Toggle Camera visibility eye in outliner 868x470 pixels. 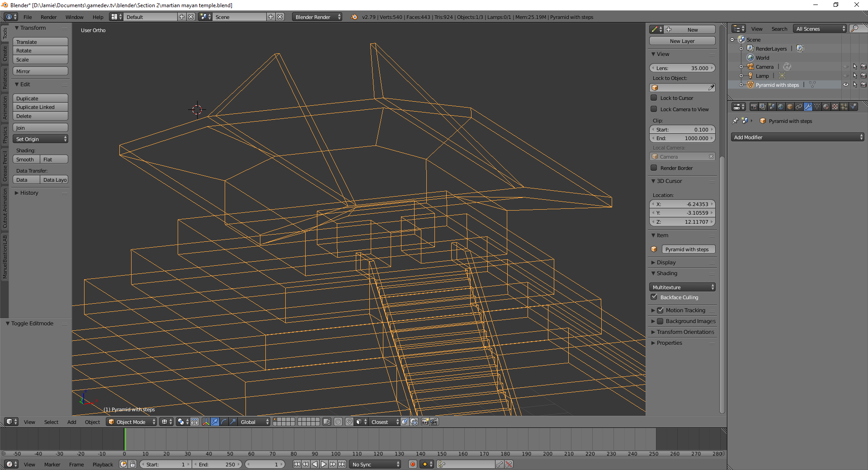846,66
